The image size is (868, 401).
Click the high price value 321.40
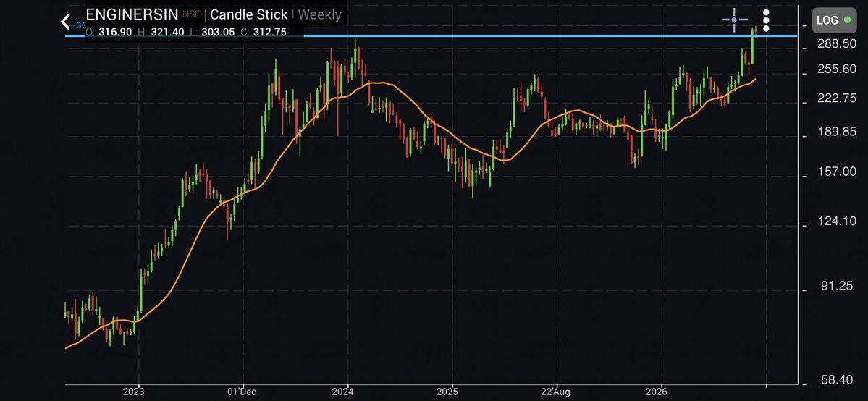(167, 32)
